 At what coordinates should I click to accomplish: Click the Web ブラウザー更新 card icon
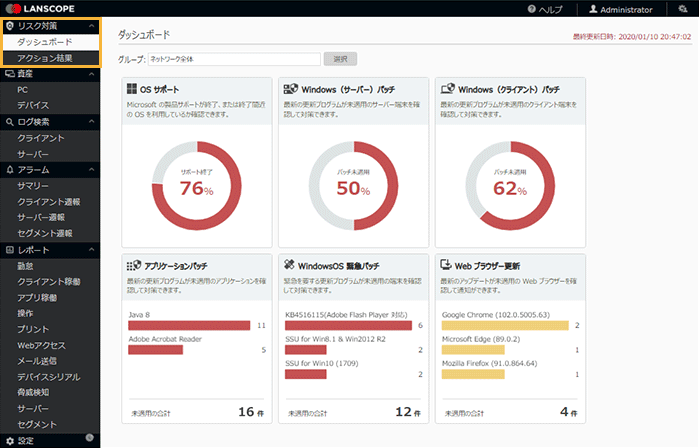coord(445,265)
